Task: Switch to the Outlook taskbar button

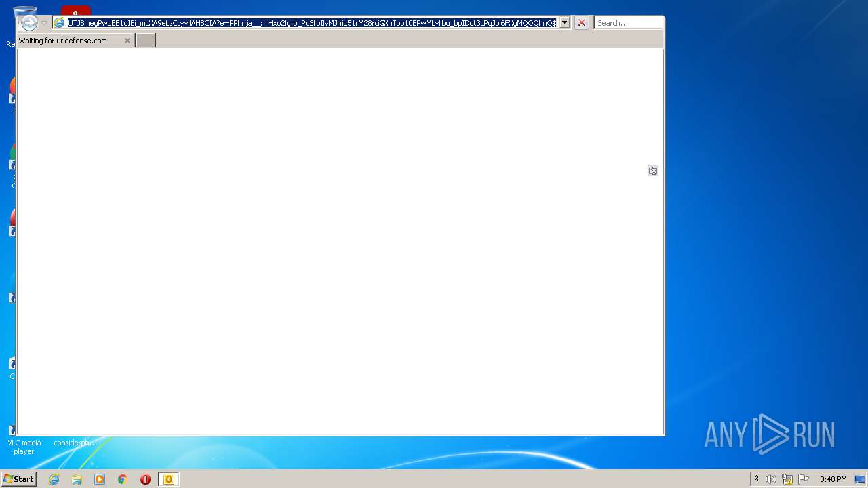Action: coord(168,479)
